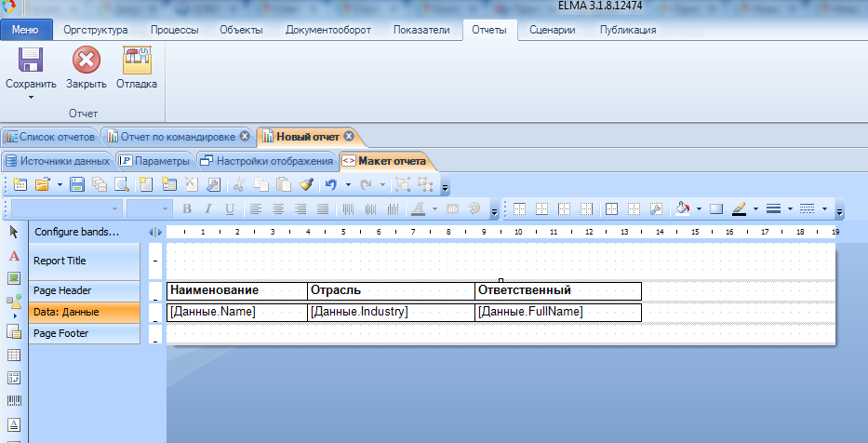Click the Меню button
The height and width of the screenshot is (443, 868).
(x=26, y=30)
